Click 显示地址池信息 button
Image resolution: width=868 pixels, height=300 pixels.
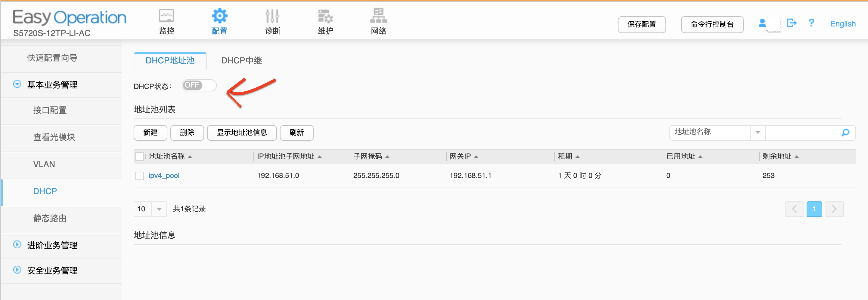point(242,133)
